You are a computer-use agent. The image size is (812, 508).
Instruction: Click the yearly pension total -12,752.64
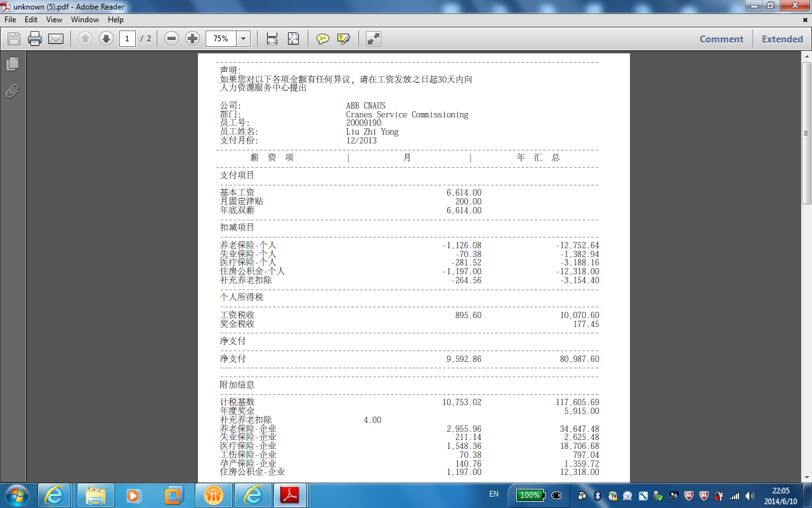click(x=577, y=246)
